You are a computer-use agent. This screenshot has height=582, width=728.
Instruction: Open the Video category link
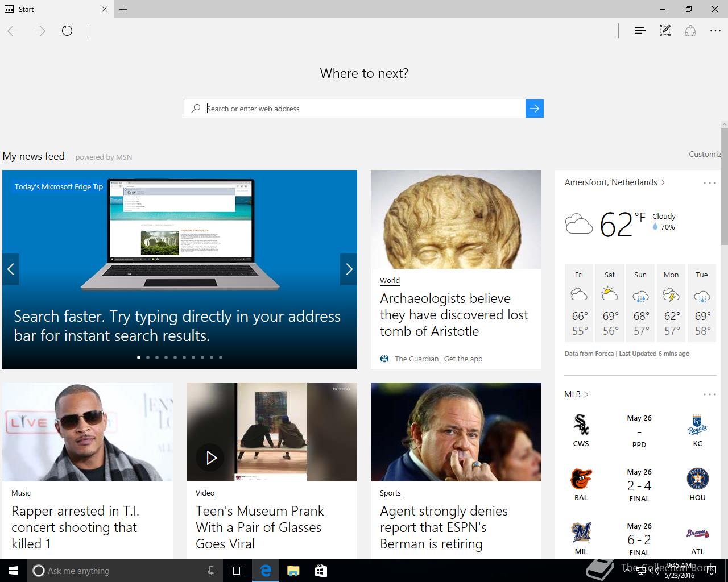click(x=205, y=493)
